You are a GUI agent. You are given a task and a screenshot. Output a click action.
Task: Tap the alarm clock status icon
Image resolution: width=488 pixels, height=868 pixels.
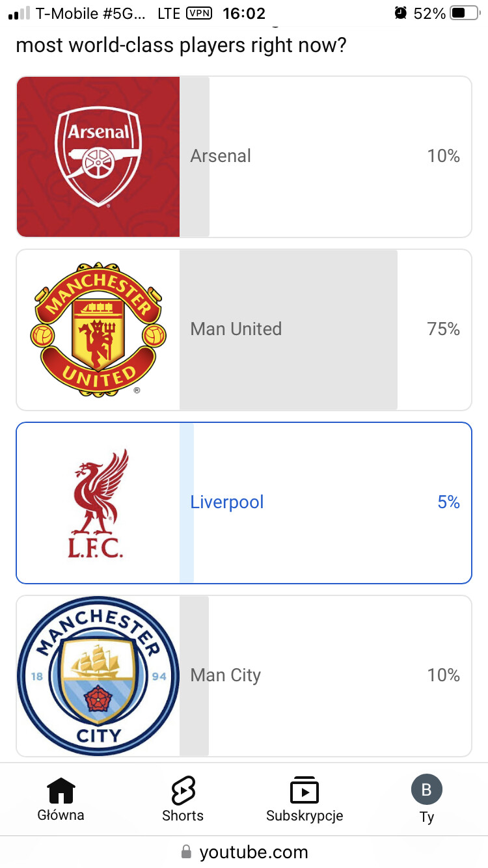pyautogui.click(x=401, y=13)
